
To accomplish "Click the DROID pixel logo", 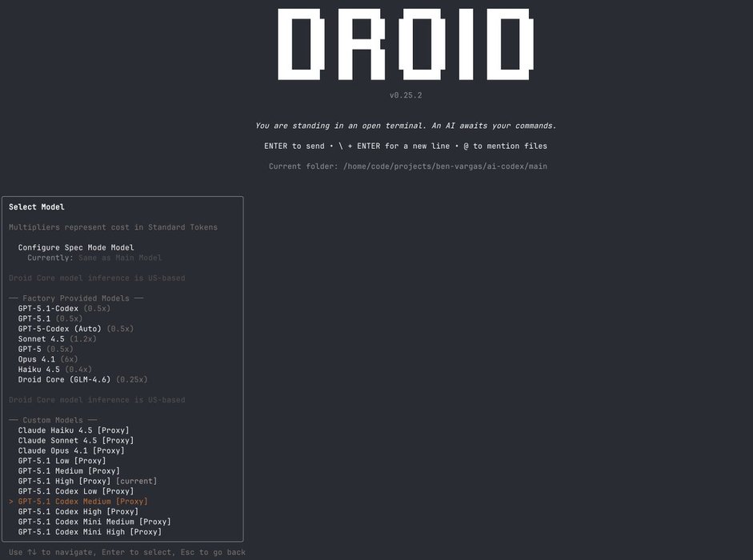I will 406,44.
